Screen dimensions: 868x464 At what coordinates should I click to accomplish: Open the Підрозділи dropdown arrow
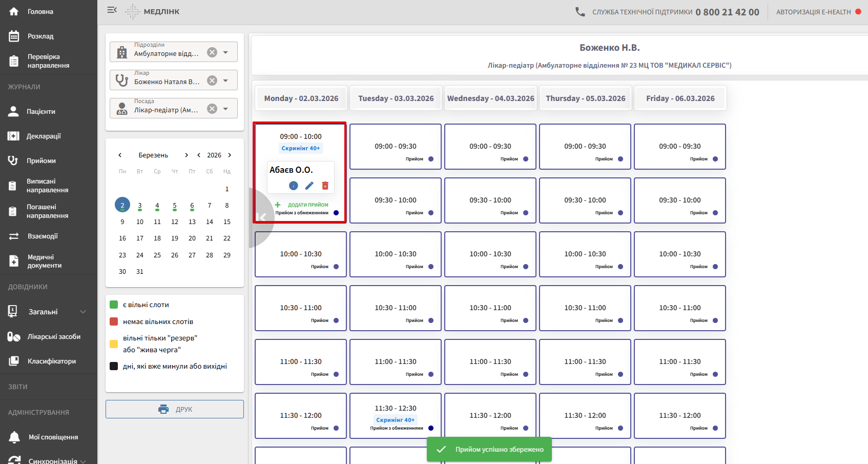click(226, 52)
